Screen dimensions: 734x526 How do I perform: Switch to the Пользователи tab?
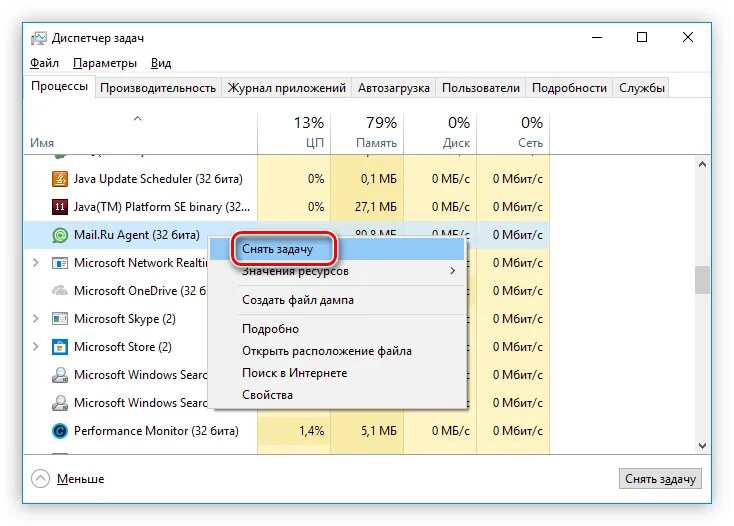(x=481, y=88)
